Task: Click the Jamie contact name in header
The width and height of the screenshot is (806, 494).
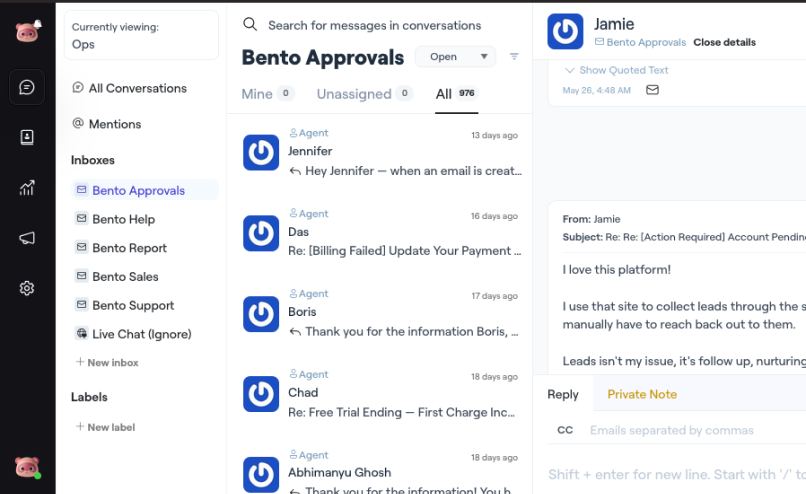Action: point(614,24)
